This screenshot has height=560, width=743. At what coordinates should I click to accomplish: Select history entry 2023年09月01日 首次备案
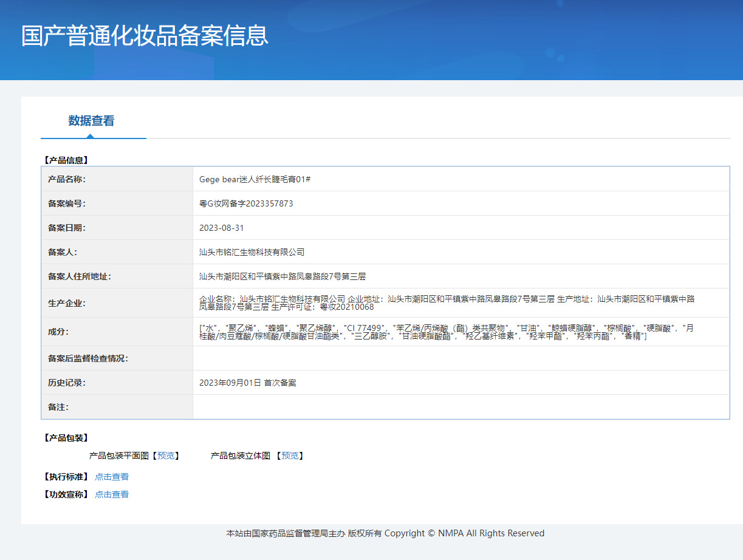[x=248, y=383]
